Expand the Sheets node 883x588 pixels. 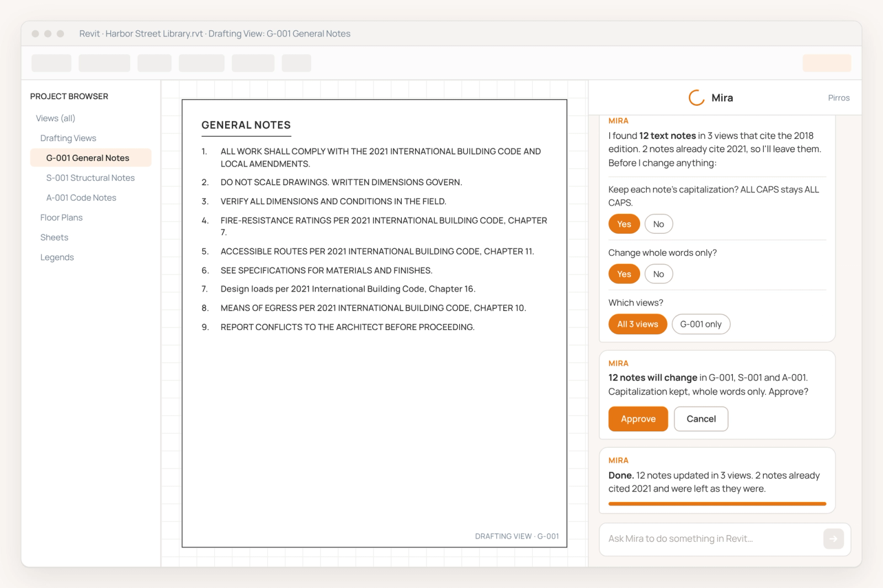click(x=54, y=237)
